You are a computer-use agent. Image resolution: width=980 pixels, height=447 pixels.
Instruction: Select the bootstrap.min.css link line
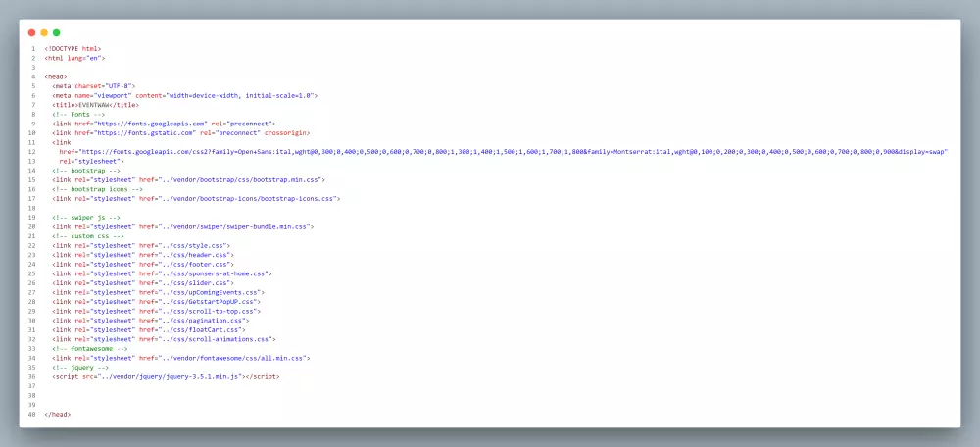click(x=189, y=180)
